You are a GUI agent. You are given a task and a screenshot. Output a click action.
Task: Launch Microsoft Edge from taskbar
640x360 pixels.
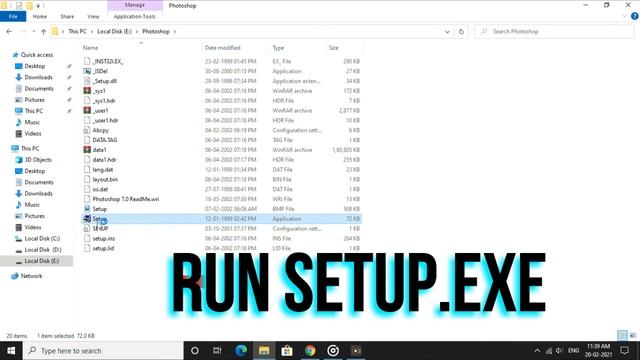tap(241, 351)
